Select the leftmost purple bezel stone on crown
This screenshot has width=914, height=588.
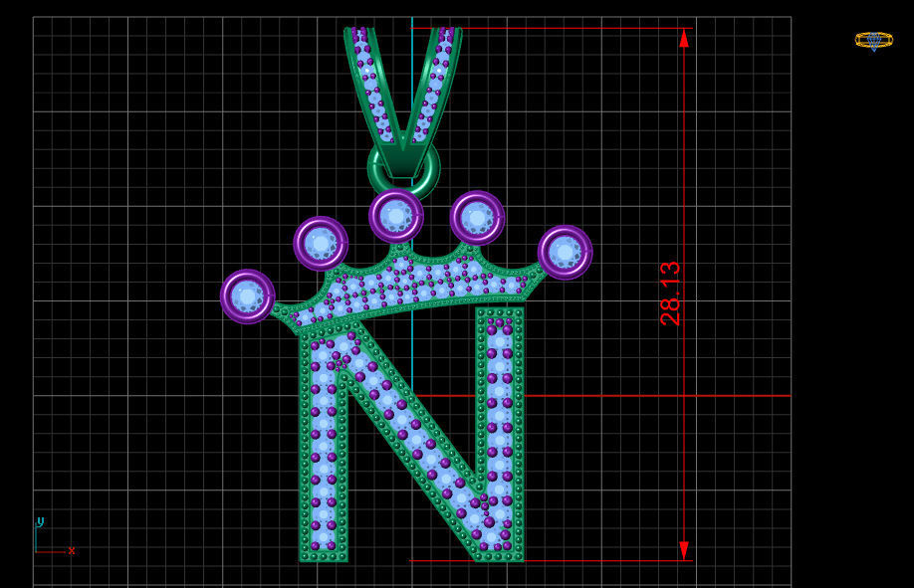coord(248,296)
